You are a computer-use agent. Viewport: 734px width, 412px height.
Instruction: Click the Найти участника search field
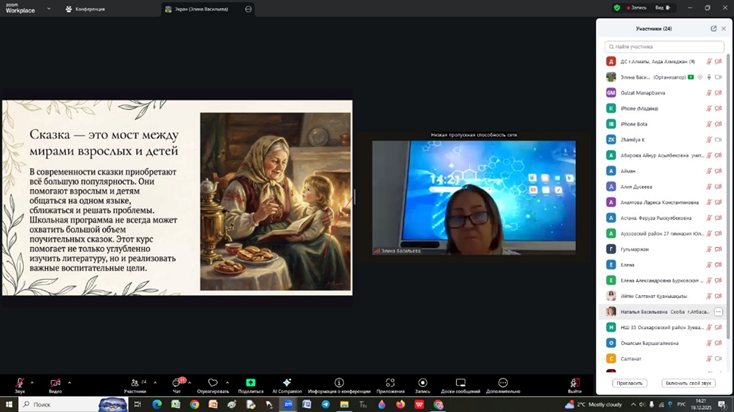click(x=665, y=47)
